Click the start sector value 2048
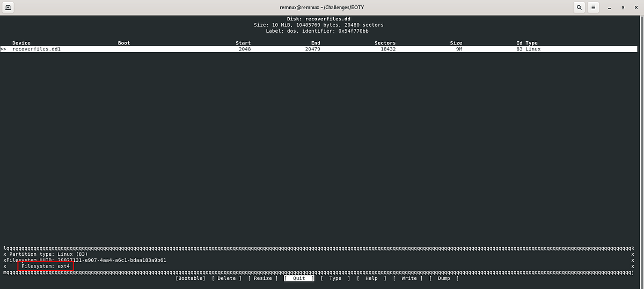644x289 pixels. click(245, 49)
